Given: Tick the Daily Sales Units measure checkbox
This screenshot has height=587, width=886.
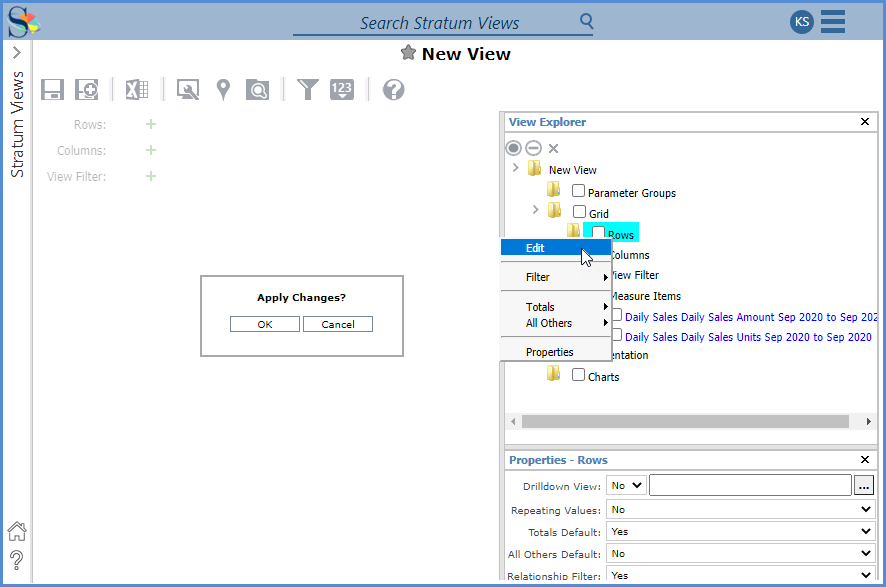Looking at the screenshot, I should tap(617, 335).
